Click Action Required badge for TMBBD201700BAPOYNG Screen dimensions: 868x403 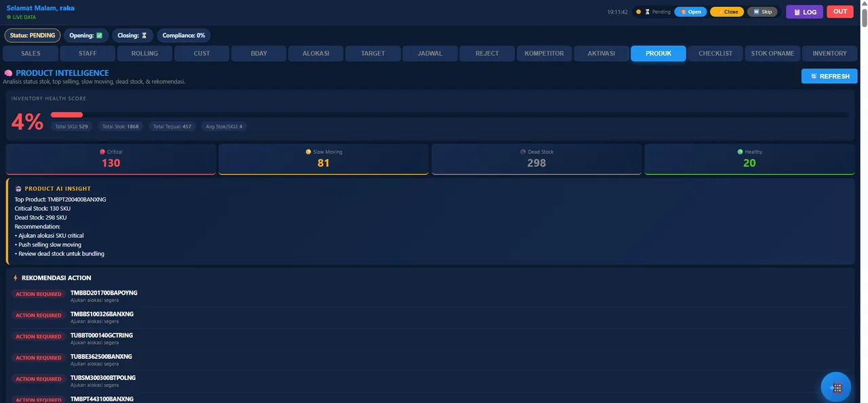pos(39,295)
